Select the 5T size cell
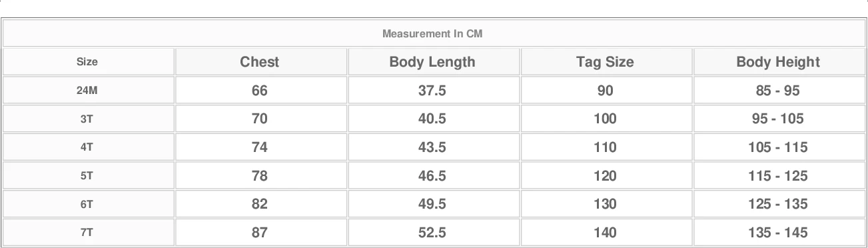868x248 pixels. [x=87, y=176]
